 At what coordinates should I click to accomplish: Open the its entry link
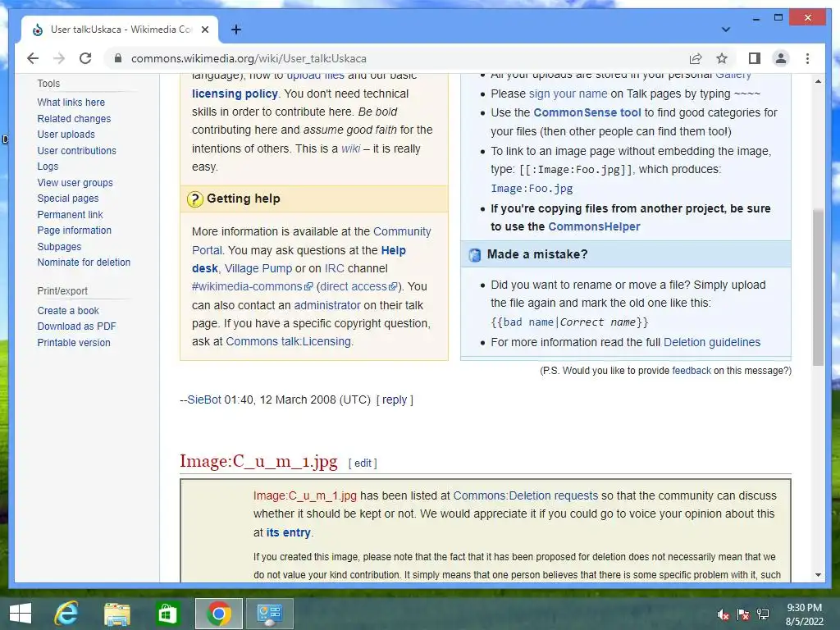[x=288, y=532]
